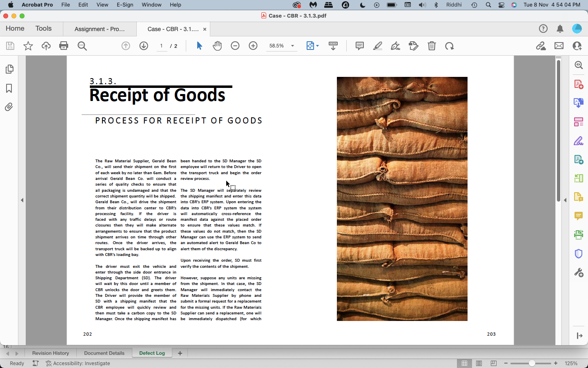588x368 pixels.
Task: Open the scrolling mode tool
Action: point(333,46)
